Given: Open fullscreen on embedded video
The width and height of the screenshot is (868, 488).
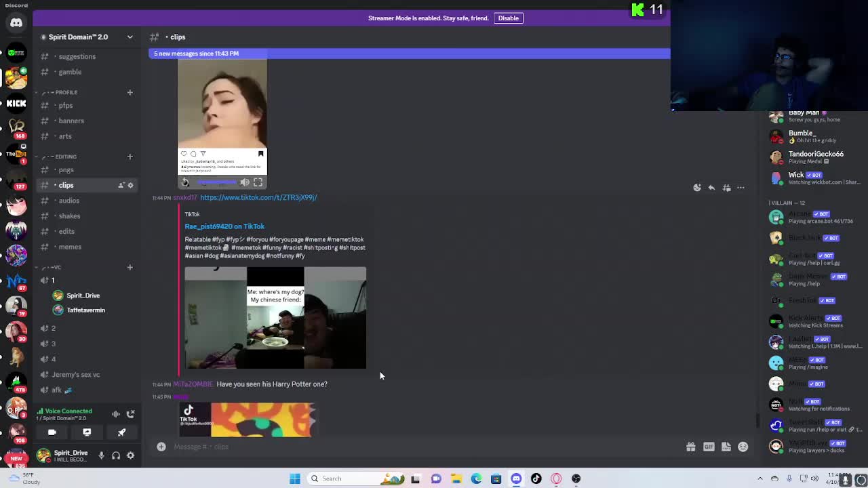Looking at the screenshot, I should (x=258, y=182).
